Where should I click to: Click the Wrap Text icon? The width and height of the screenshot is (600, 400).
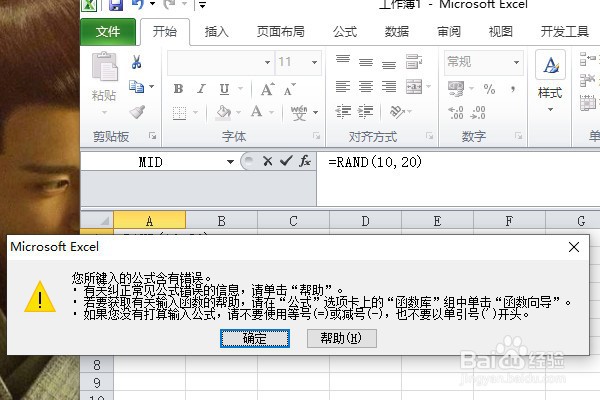[414, 62]
